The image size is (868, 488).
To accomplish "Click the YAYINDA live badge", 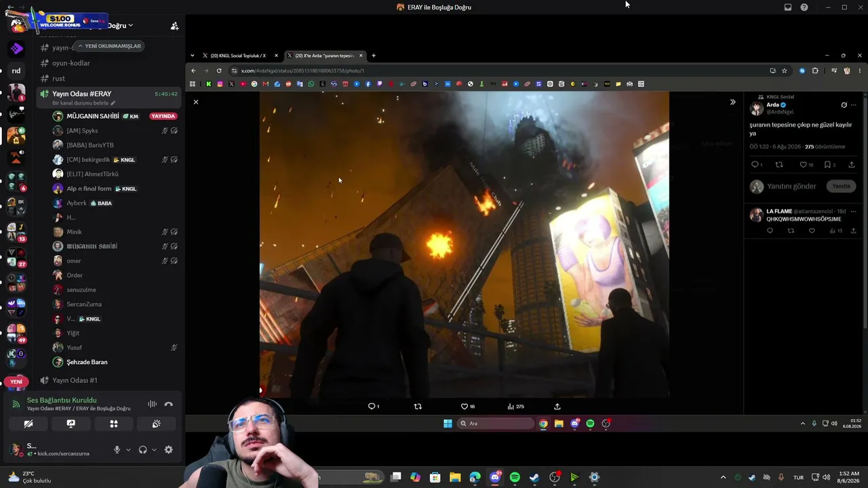I will 163,116.
